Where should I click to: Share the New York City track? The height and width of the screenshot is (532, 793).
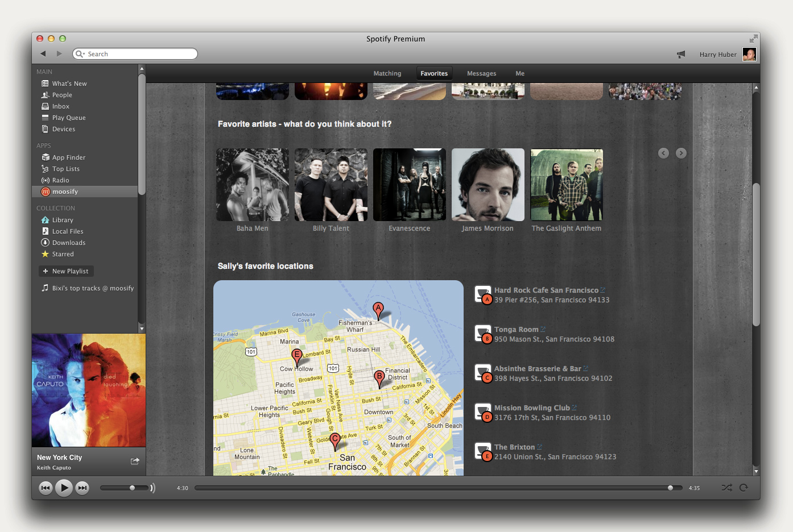click(x=135, y=461)
